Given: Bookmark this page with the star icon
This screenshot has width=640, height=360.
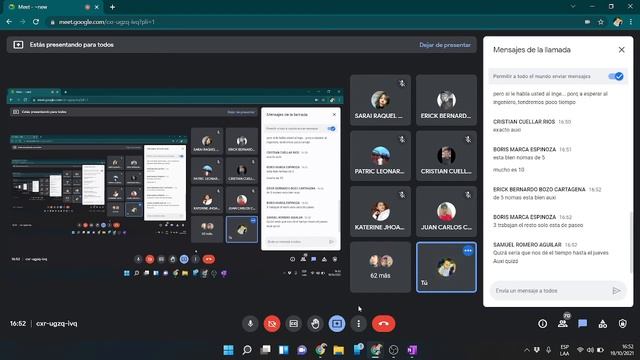Looking at the screenshot, I should coord(600,22).
